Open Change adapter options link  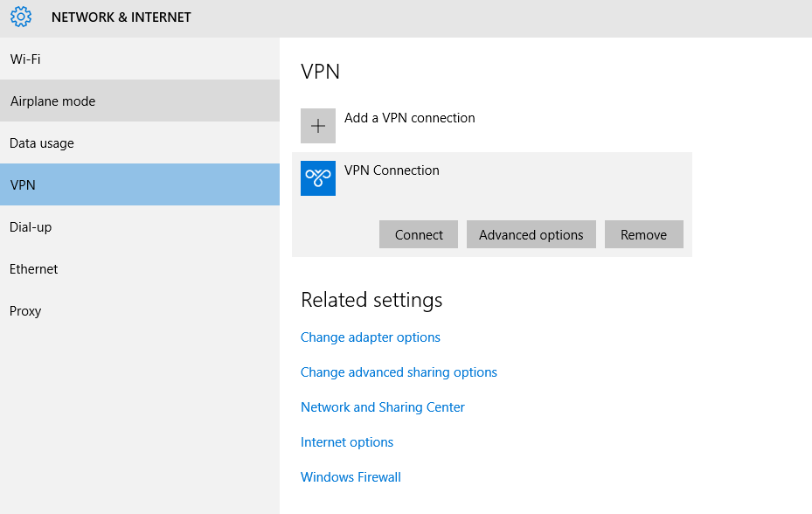(371, 337)
